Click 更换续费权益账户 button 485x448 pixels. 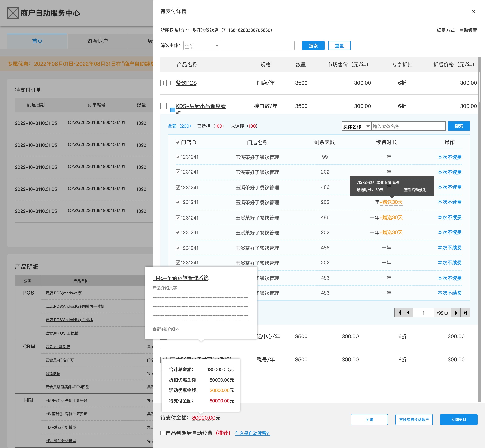(414, 420)
